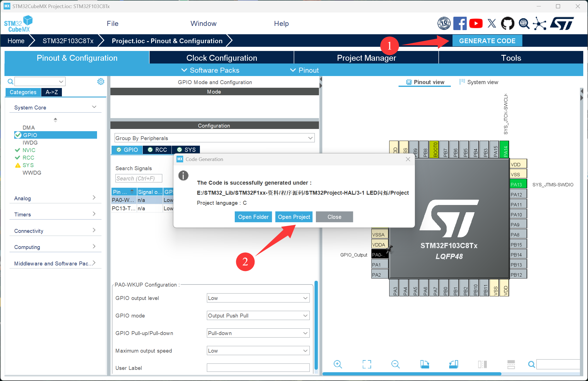The image size is (588, 381).
Task: Click Open Project button in dialog
Action: click(294, 217)
